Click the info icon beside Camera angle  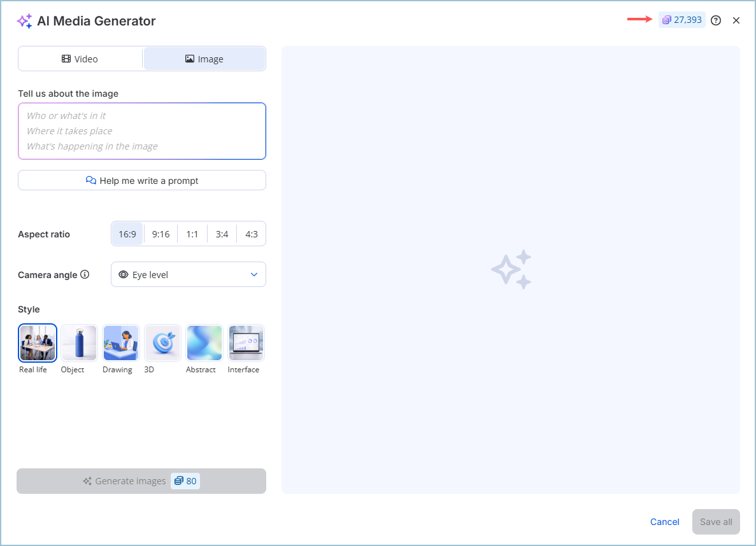coord(85,275)
